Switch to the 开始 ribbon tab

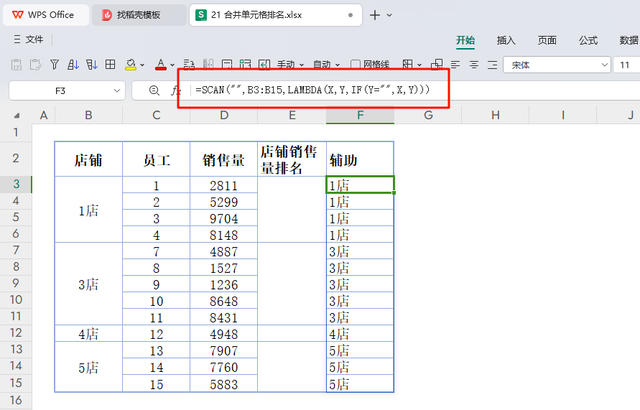465,40
